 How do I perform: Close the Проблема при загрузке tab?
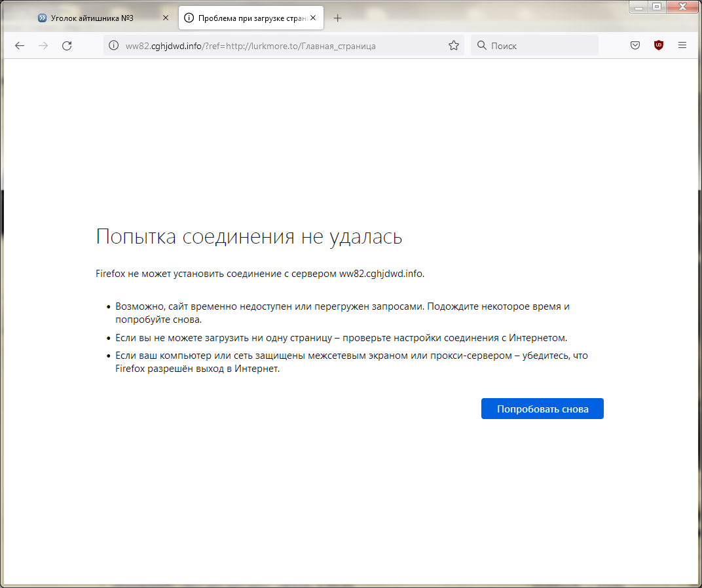pyautogui.click(x=313, y=18)
